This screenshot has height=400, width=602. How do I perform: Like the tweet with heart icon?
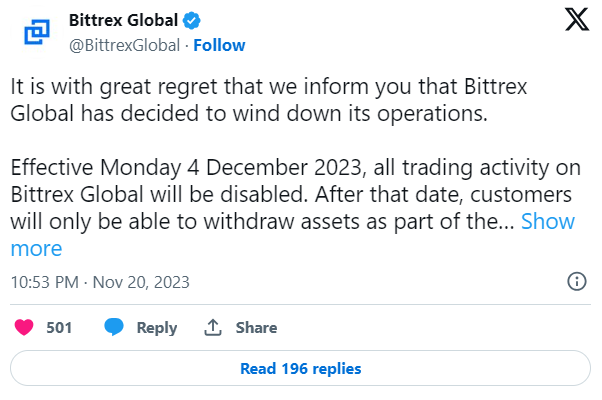click(x=24, y=327)
